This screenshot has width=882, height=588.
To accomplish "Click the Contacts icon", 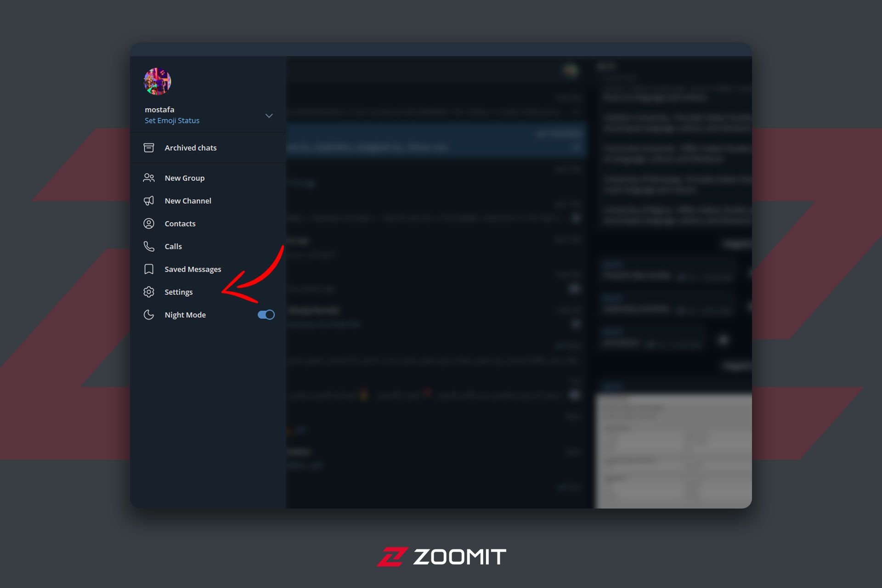I will coord(149,223).
